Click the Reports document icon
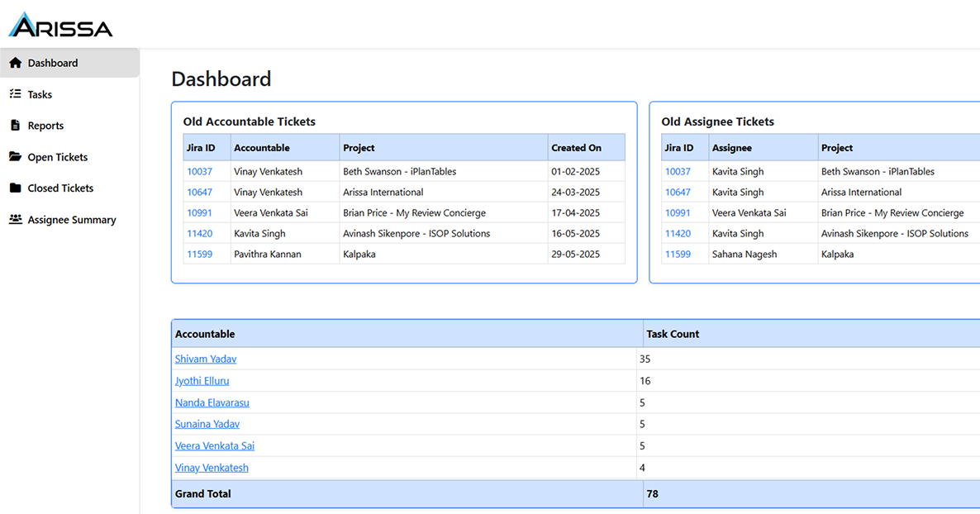 click(x=15, y=126)
